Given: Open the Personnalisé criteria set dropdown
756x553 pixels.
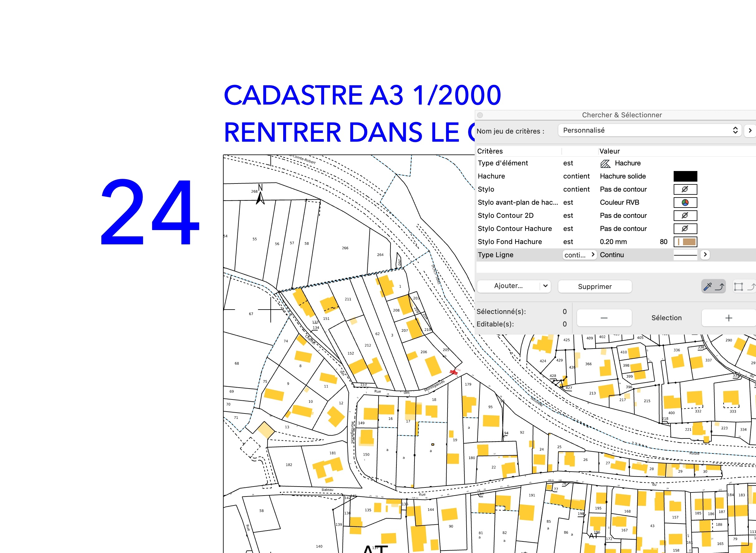Looking at the screenshot, I should coord(649,130).
